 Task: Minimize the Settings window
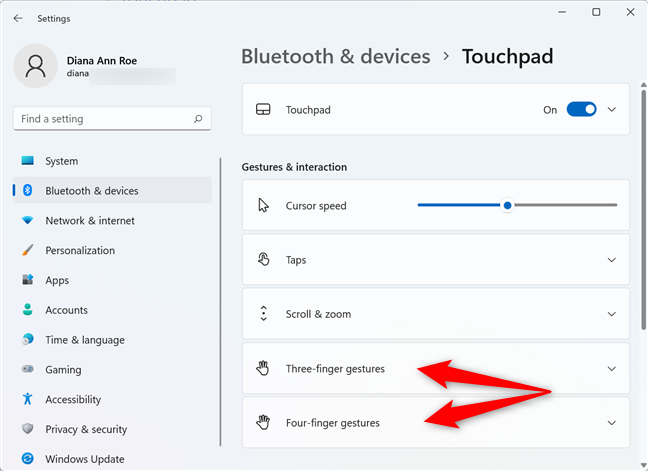[x=562, y=12]
